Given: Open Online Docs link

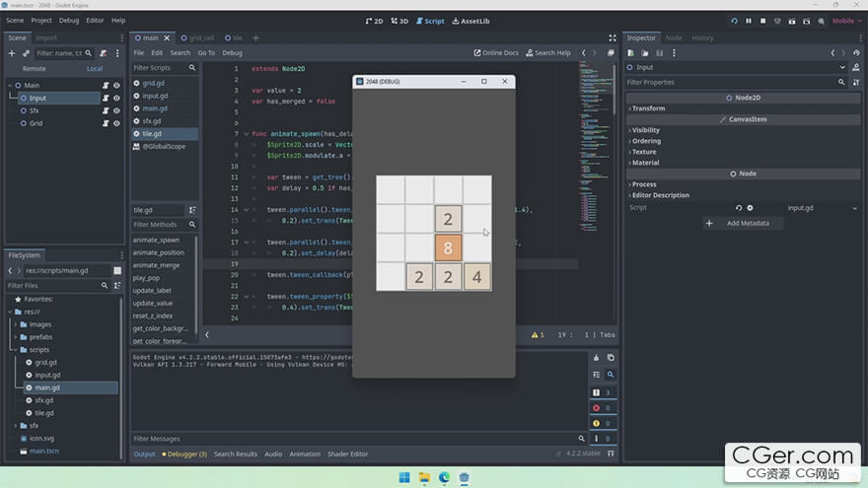Looking at the screenshot, I should tap(496, 52).
